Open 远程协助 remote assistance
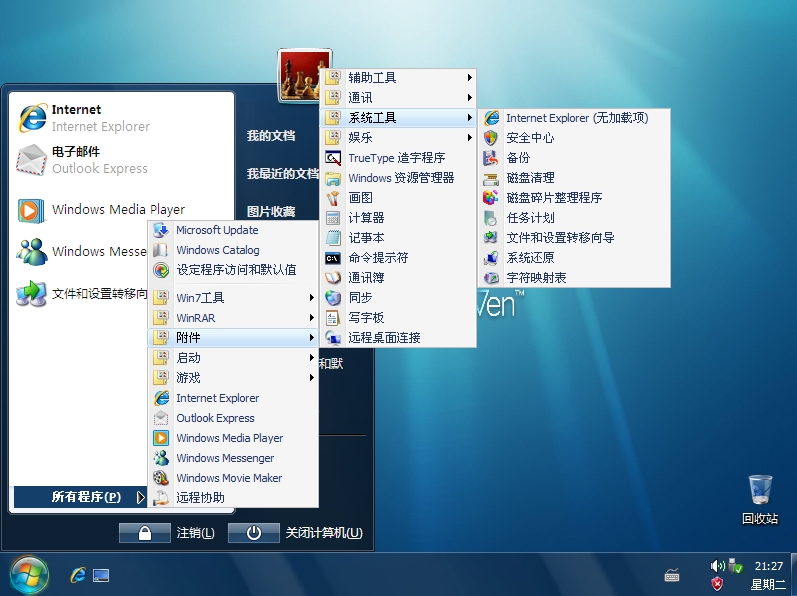This screenshot has width=797, height=596. click(x=233, y=497)
